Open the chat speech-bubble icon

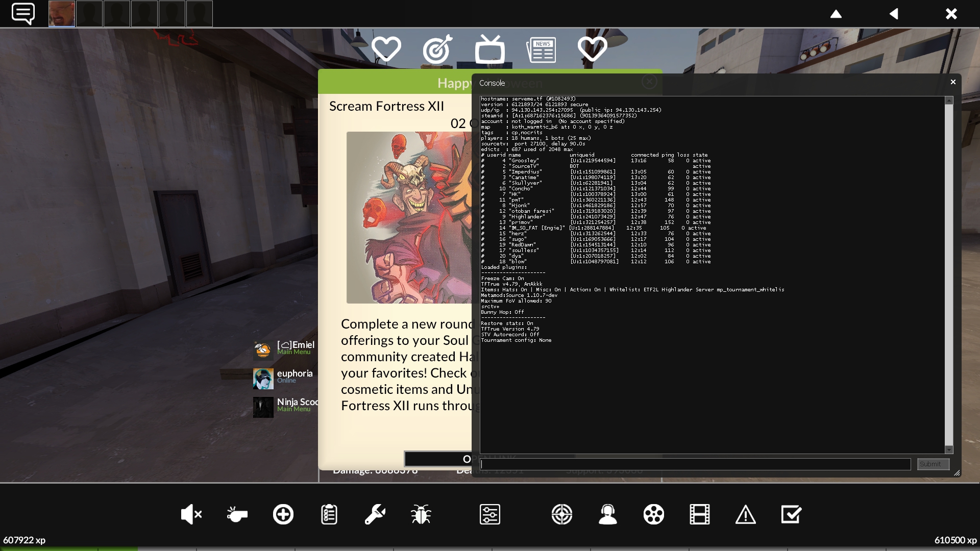(x=23, y=14)
